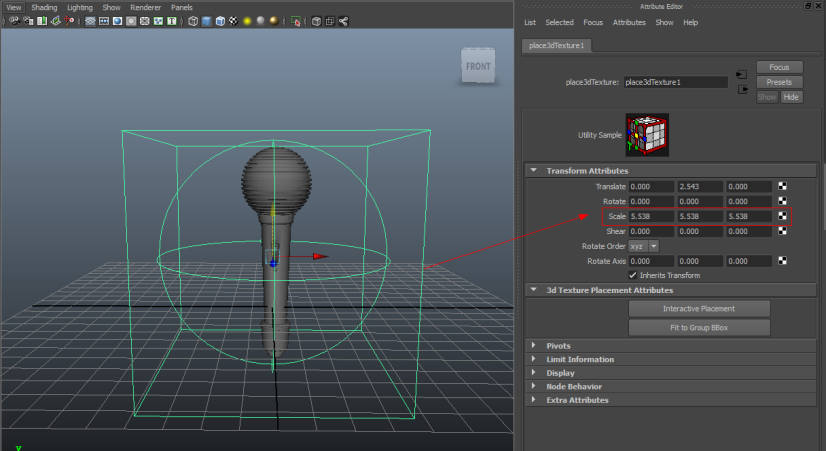Click the FRONT view cube

[477, 66]
